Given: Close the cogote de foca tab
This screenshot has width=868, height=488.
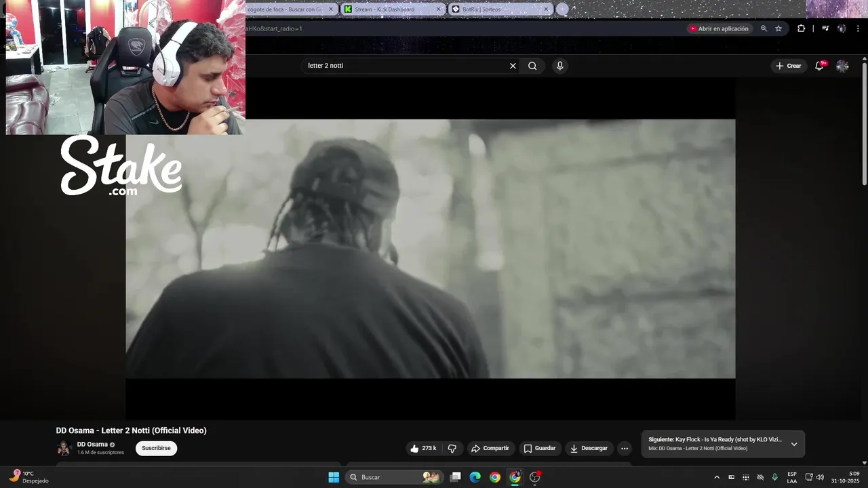Looking at the screenshot, I should 331,9.
